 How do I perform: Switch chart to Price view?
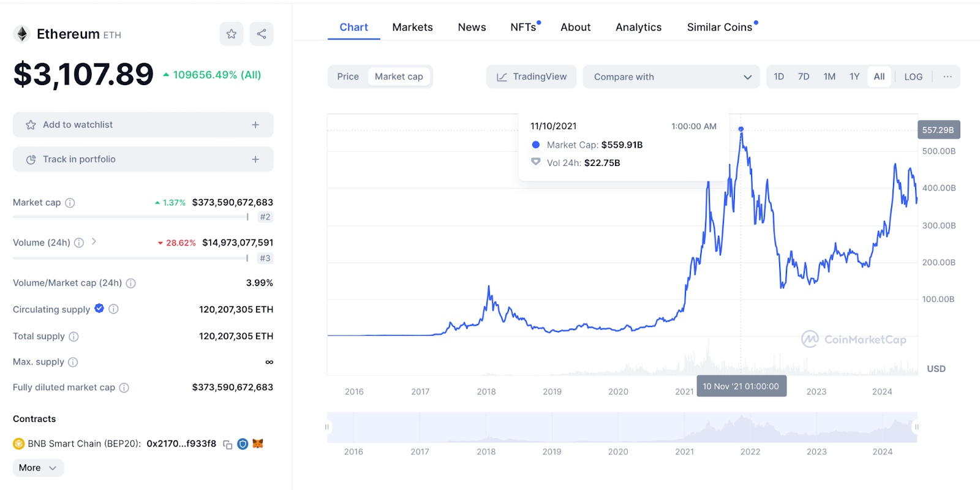point(348,77)
